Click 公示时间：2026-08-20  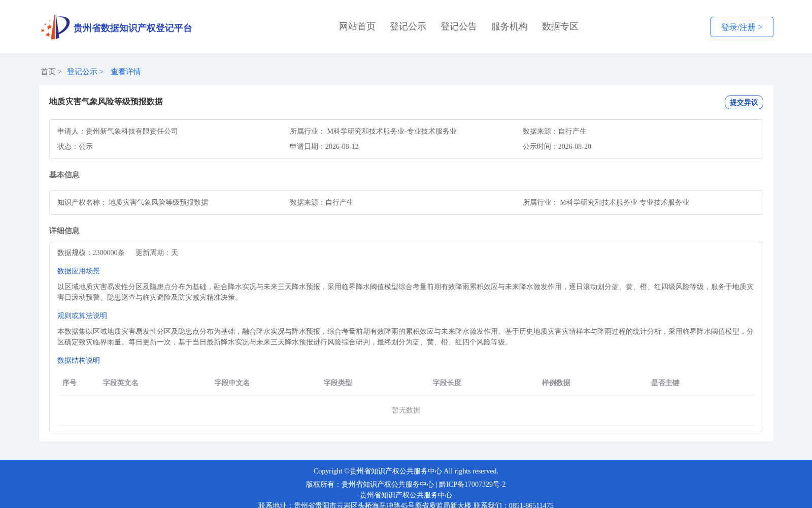coord(557,146)
